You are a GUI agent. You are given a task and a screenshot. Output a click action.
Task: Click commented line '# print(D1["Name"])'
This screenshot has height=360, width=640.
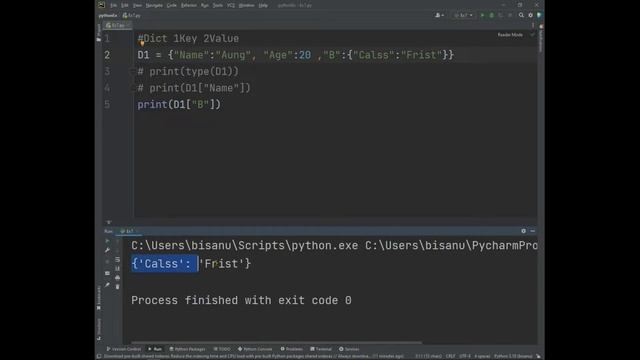point(194,88)
